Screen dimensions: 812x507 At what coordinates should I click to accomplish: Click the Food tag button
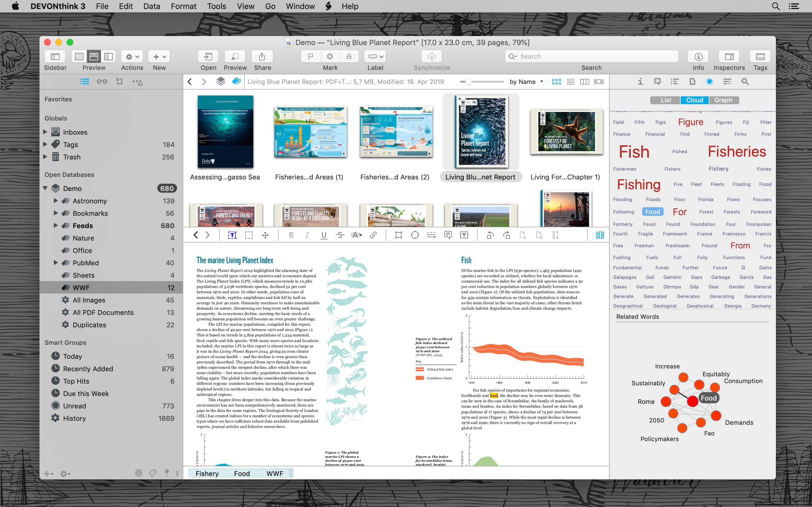pyautogui.click(x=241, y=473)
